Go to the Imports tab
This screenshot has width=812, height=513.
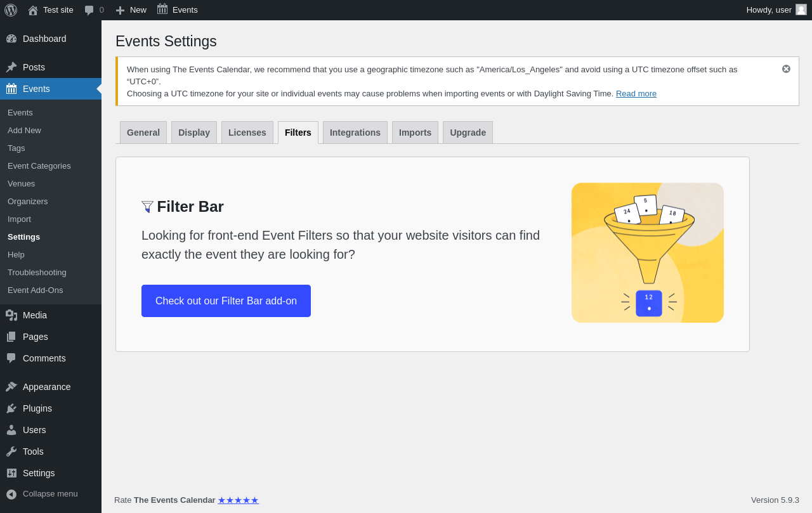pyautogui.click(x=415, y=133)
